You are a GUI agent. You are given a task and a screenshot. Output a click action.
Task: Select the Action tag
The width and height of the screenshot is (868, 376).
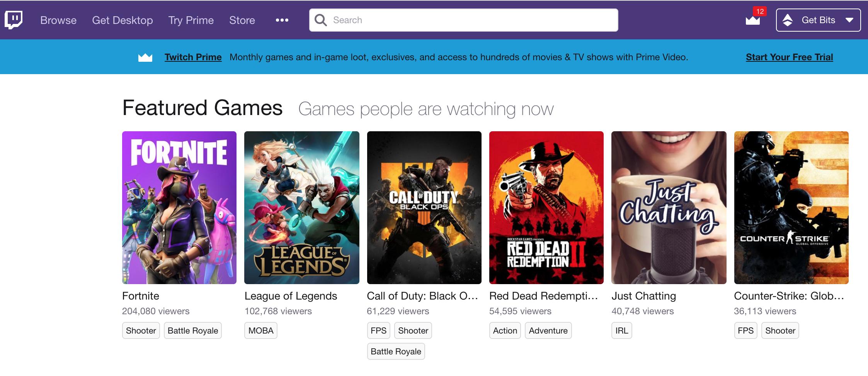coord(505,330)
